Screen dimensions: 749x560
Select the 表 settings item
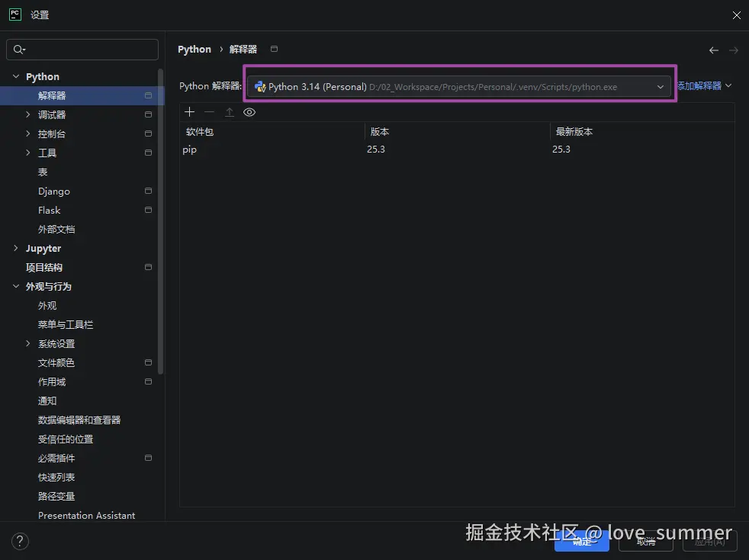(x=43, y=172)
